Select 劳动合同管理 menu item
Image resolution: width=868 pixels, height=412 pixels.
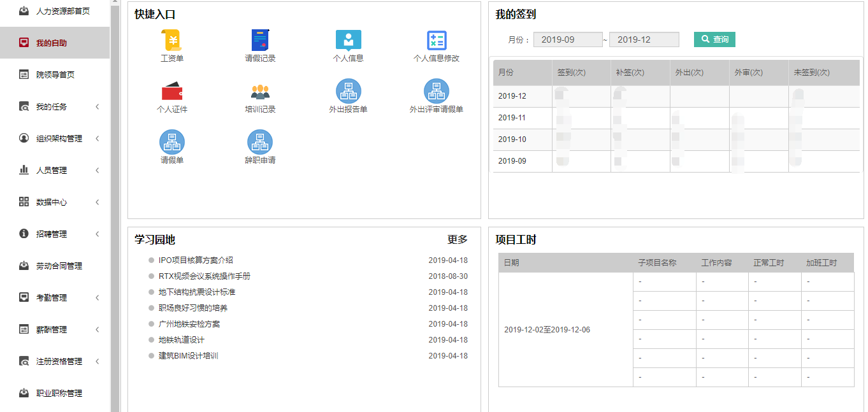tap(55, 266)
